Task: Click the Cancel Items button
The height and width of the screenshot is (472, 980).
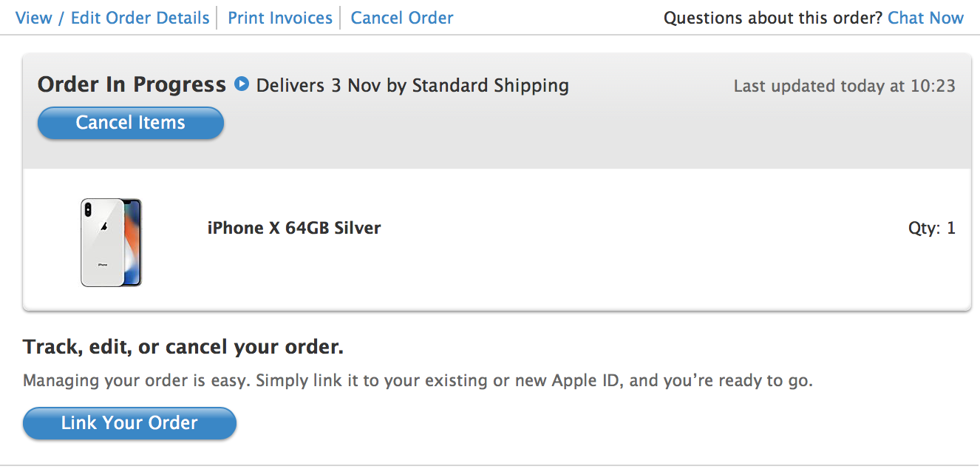Action: [131, 123]
